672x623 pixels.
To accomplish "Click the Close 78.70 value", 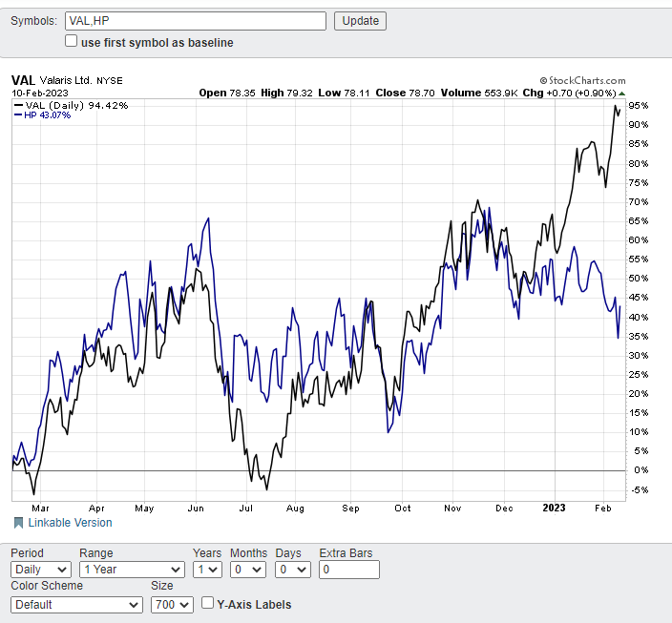I will (405, 93).
